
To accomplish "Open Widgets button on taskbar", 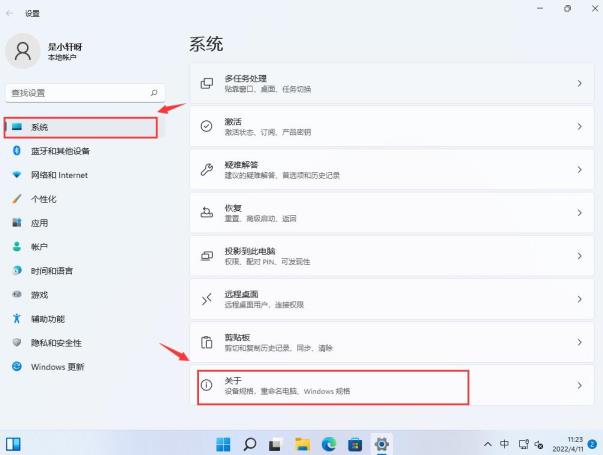I will (13, 444).
